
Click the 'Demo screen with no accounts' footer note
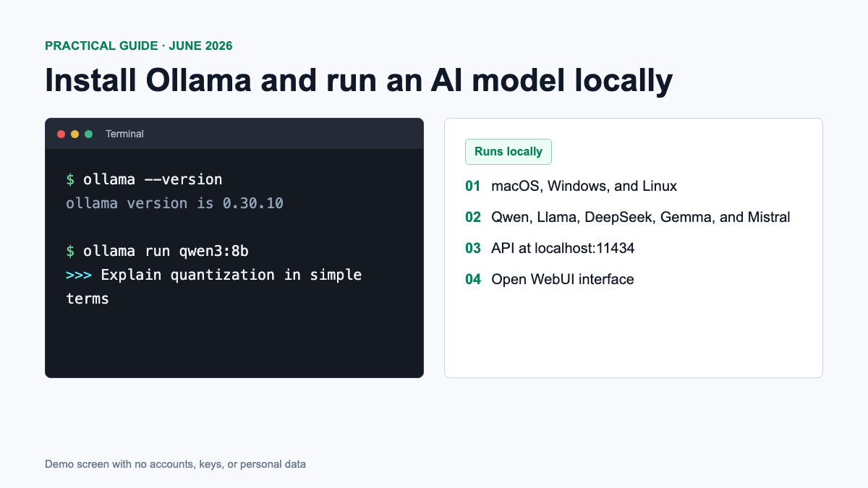[175, 464]
